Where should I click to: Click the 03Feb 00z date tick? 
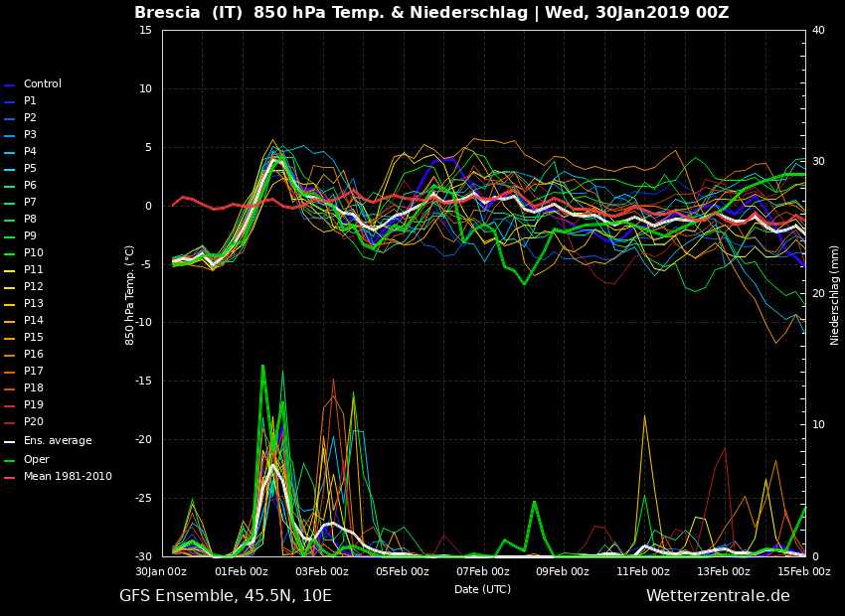click(322, 571)
